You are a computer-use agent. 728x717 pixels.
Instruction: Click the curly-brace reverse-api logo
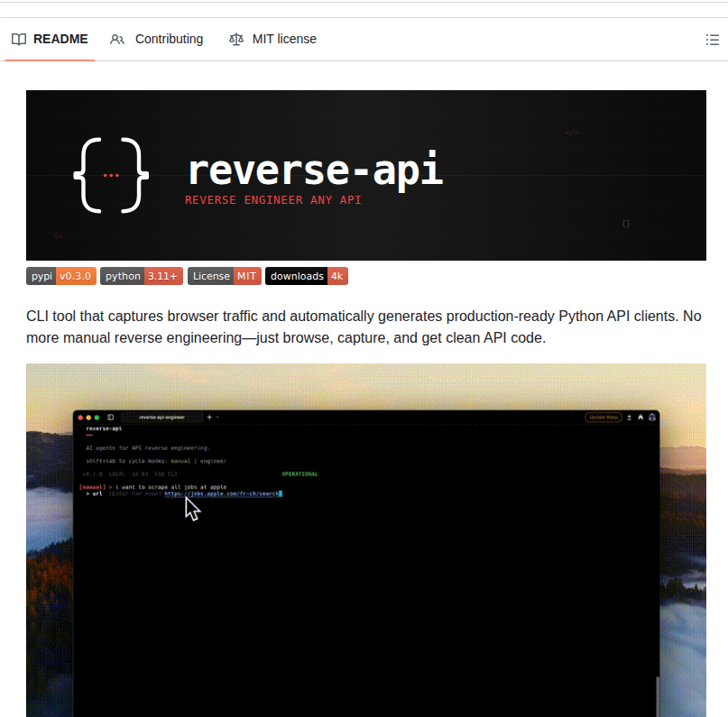(110, 175)
